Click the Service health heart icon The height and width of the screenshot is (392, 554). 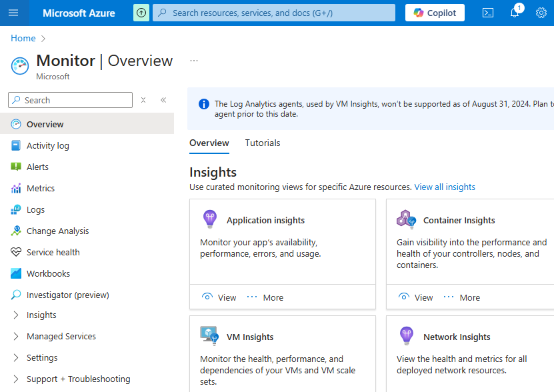coord(16,252)
